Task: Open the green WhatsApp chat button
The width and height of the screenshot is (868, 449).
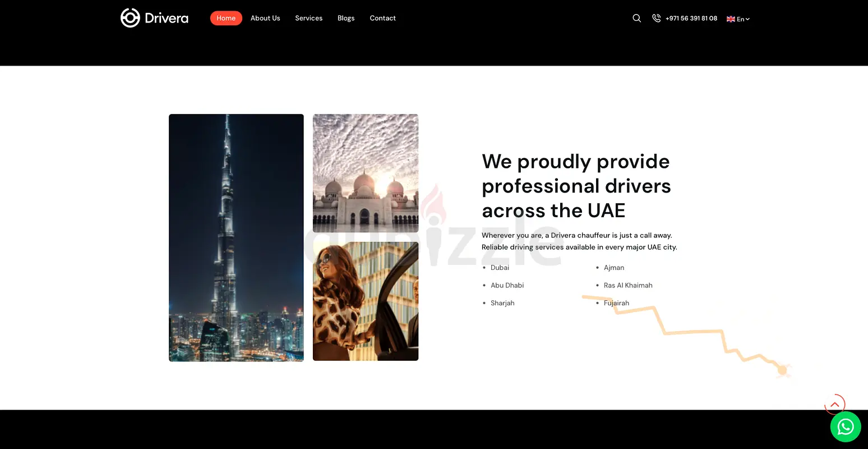Action: pos(845,427)
